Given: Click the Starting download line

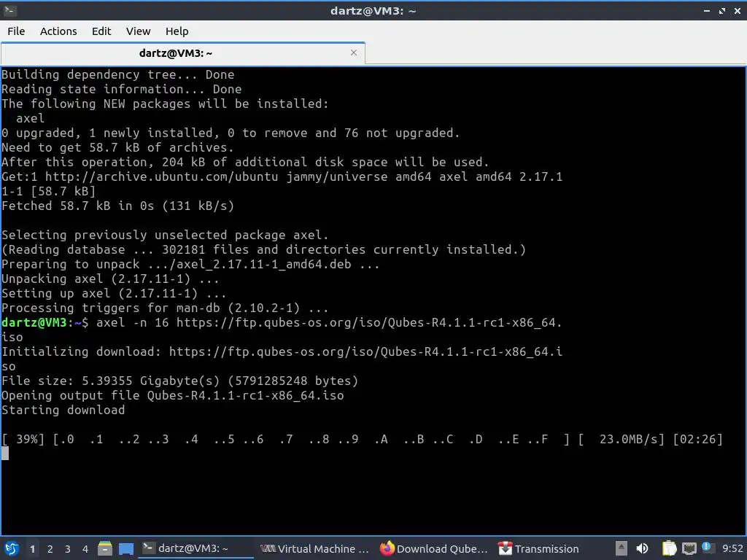Looking at the screenshot, I should pos(63,410).
